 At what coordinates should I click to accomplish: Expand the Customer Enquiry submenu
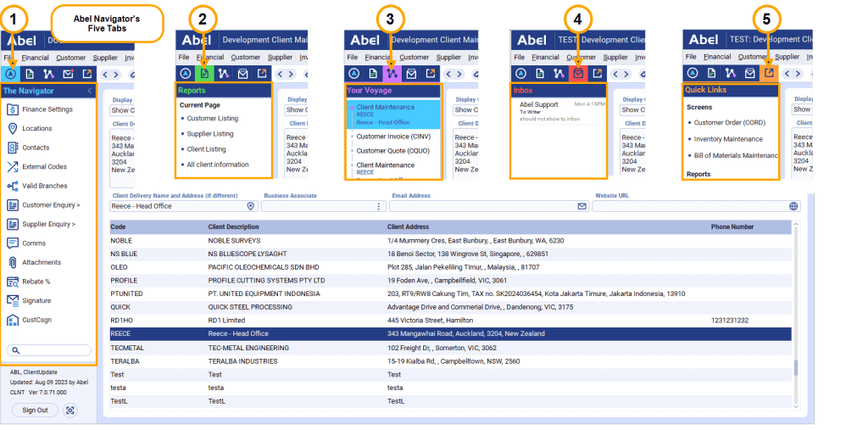point(51,205)
